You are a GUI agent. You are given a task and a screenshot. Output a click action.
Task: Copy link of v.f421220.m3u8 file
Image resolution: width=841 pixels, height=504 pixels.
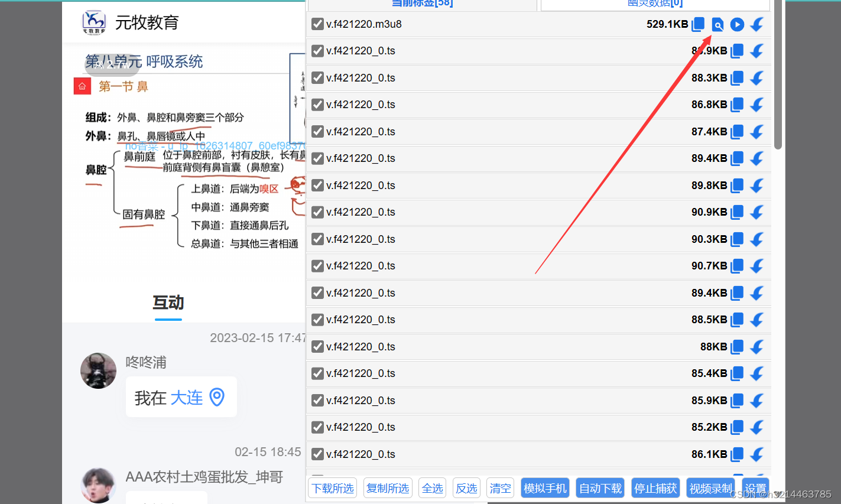(x=698, y=25)
